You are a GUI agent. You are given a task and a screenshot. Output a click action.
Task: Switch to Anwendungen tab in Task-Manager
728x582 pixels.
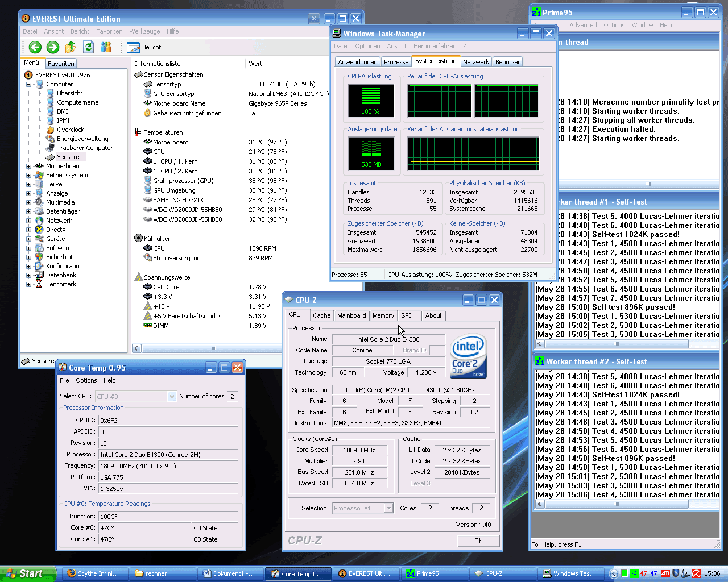click(357, 62)
